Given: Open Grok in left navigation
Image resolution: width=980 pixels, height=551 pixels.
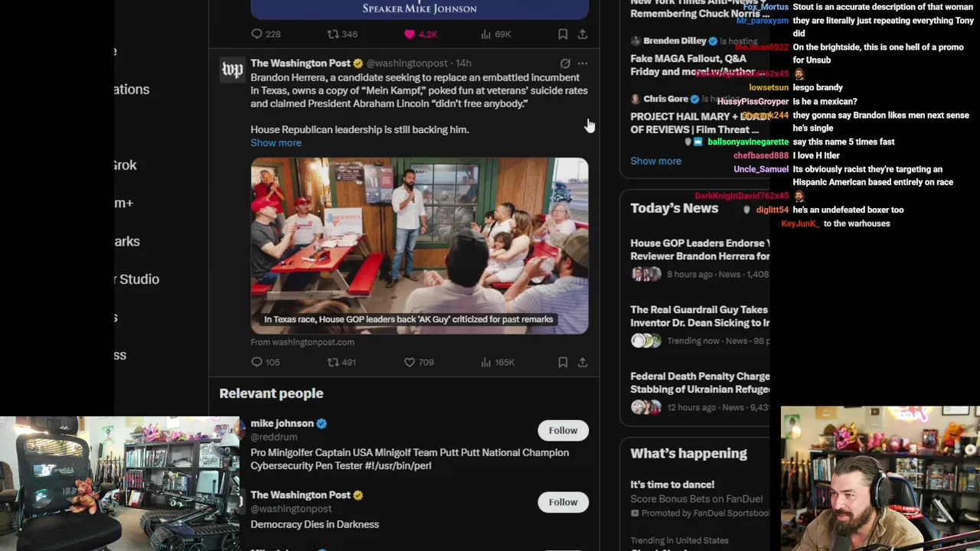Looking at the screenshot, I should pyautogui.click(x=125, y=165).
